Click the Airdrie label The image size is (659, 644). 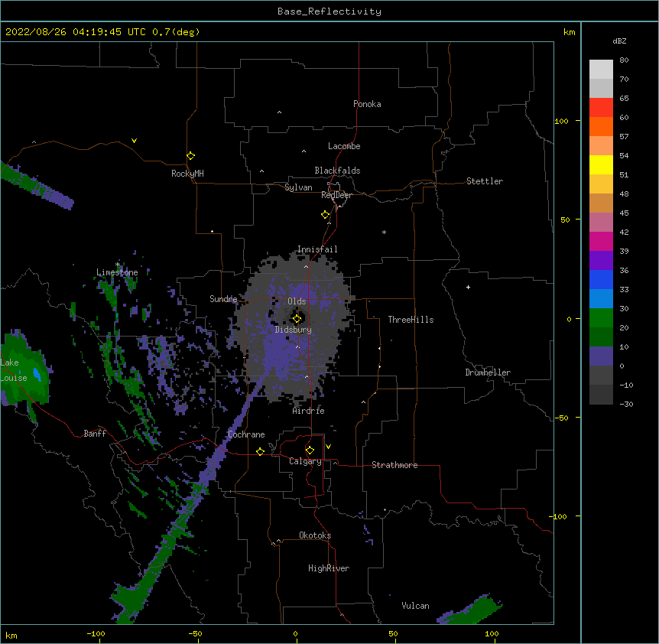(309, 411)
